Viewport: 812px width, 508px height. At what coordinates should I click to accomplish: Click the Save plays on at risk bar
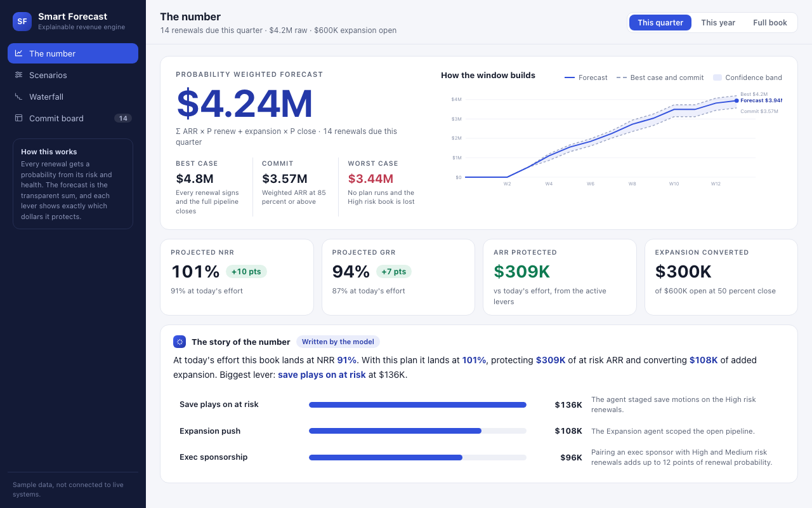[417, 404]
